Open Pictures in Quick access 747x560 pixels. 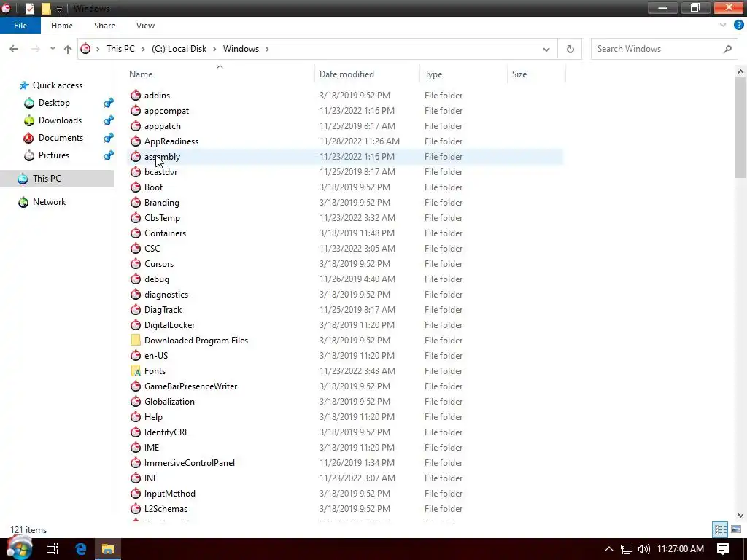[x=54, y=155]
